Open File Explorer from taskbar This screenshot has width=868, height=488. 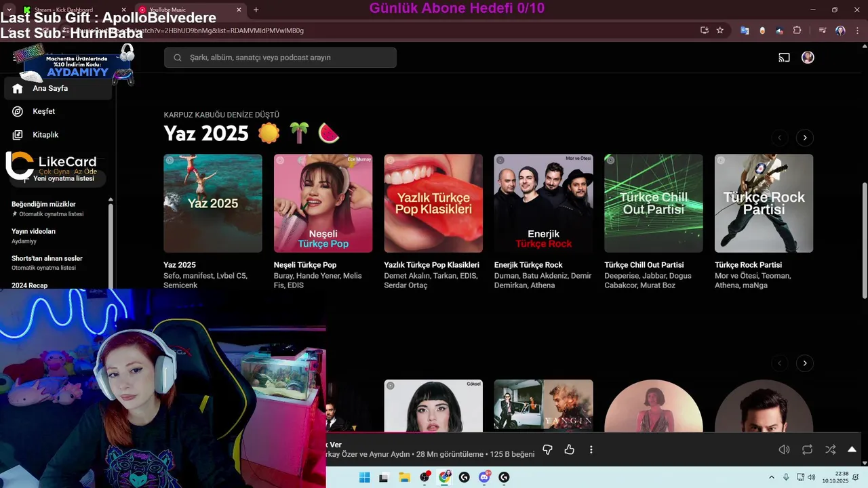click(x=404, y=477)
